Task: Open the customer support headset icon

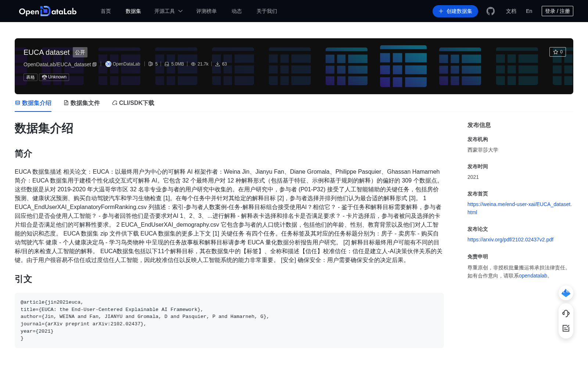Action: (x=566, y=314)
